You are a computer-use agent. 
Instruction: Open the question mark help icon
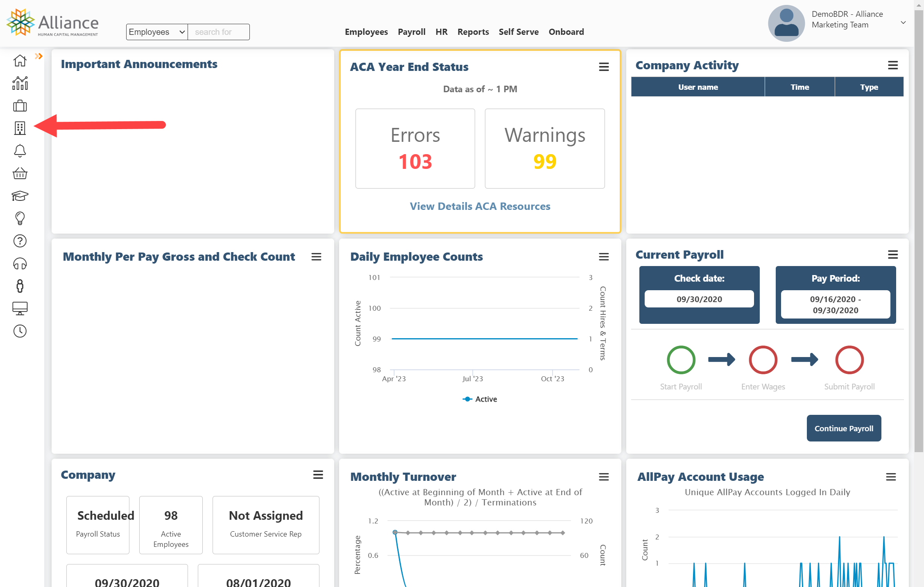(20, 241)
